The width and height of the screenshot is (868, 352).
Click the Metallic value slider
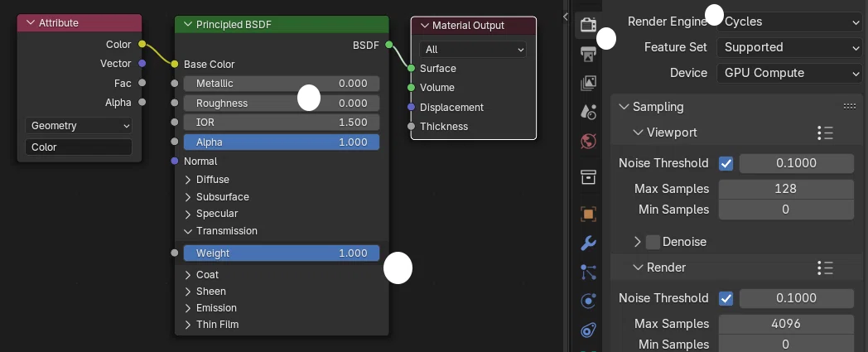[x=282, y=84]
